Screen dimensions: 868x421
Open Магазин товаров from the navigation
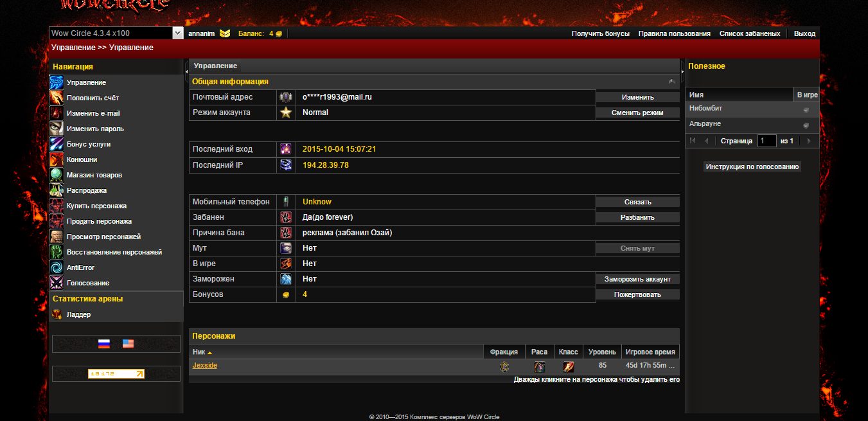coord(94,175)
